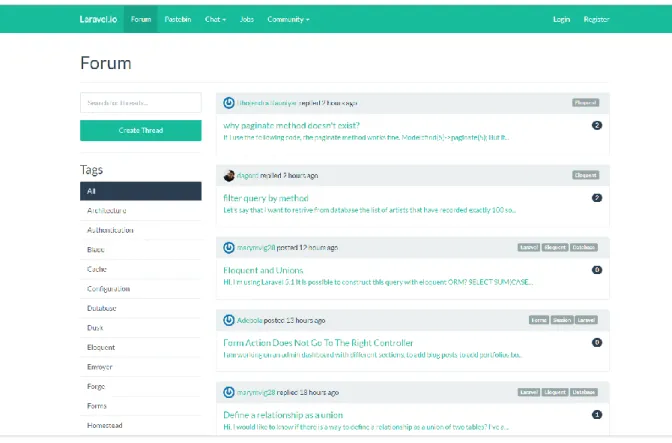Click the Register link
This screenshot has height=443, width=672.
click(x=596, y=19)
